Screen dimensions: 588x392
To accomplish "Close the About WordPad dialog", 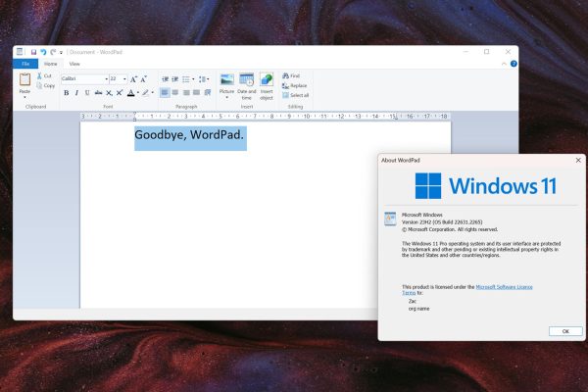I will point(578,160).
